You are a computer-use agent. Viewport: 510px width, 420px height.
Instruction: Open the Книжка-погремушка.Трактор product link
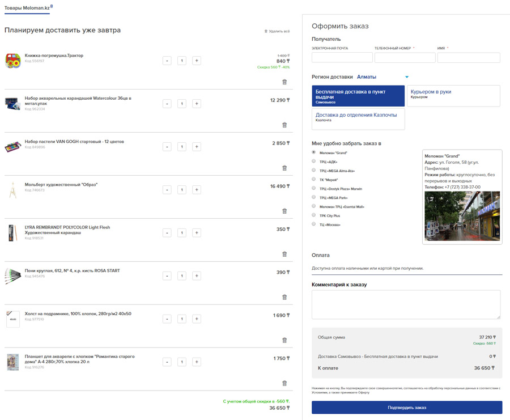pyautogui.click(x=54, y=56)
